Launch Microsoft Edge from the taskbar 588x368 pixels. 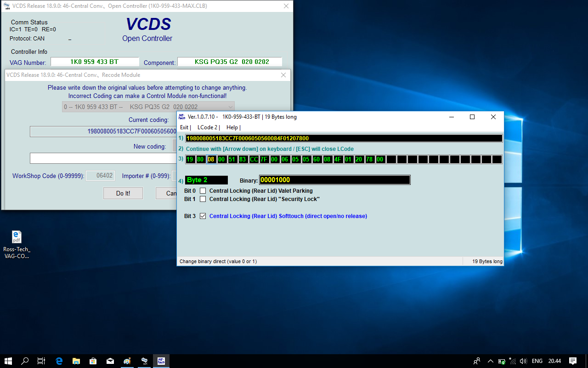pyautogui.click(x=59, y=361)
